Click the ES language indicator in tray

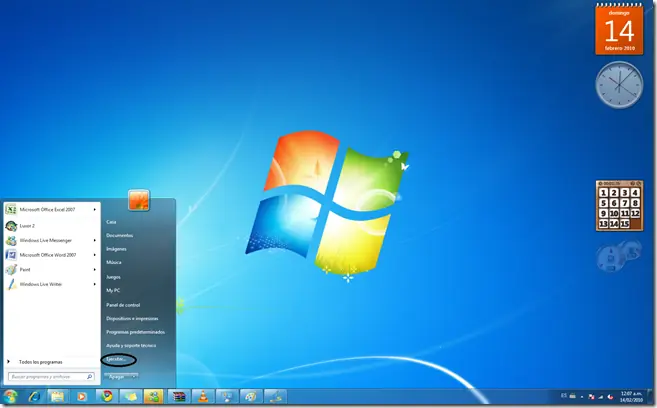(x=564, y=395)
